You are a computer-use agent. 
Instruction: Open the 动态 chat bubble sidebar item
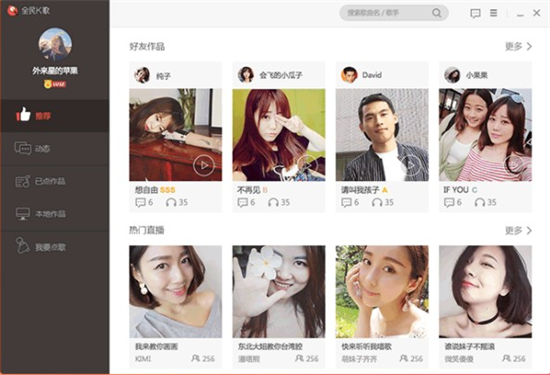pos(55,148)
